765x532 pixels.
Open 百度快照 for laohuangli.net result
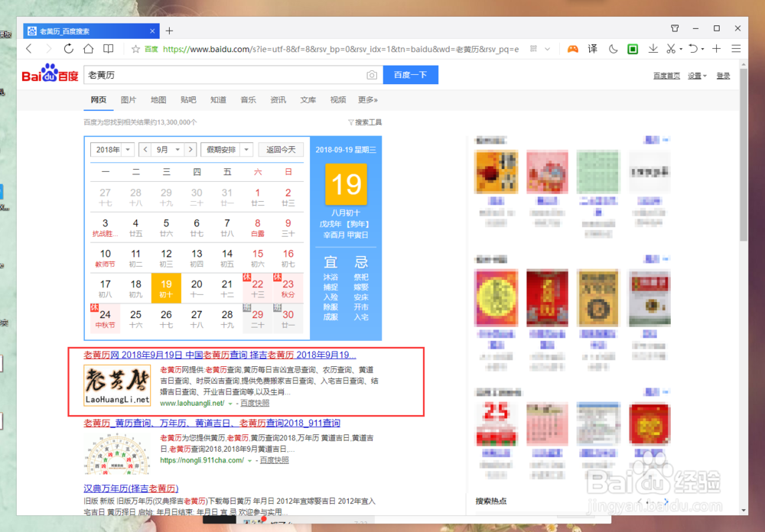pyautogui.click(x=255, y=404)
